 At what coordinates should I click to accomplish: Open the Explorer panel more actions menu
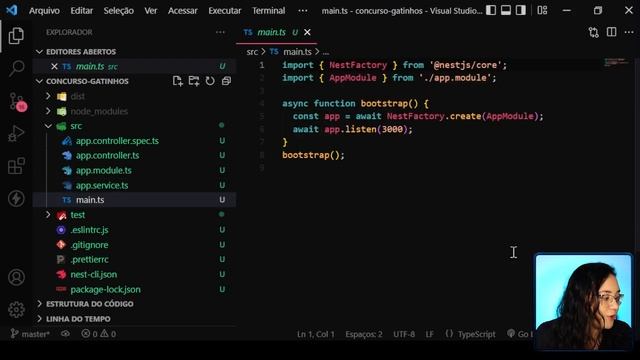pyautogui.click(x=220, y=32)
